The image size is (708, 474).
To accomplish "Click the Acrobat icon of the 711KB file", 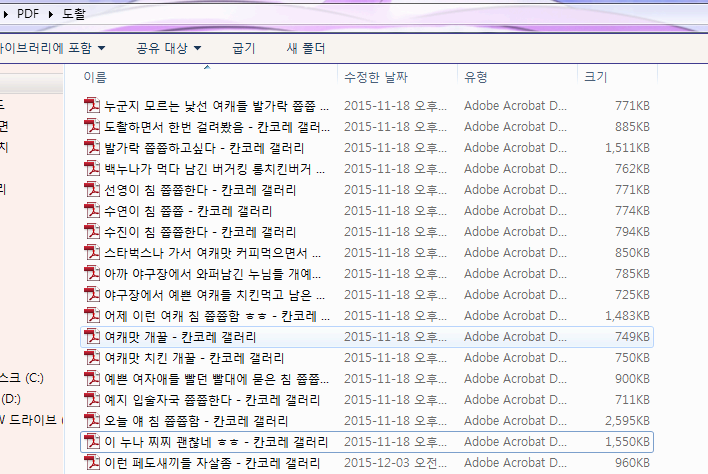I will tap(92, 400).
